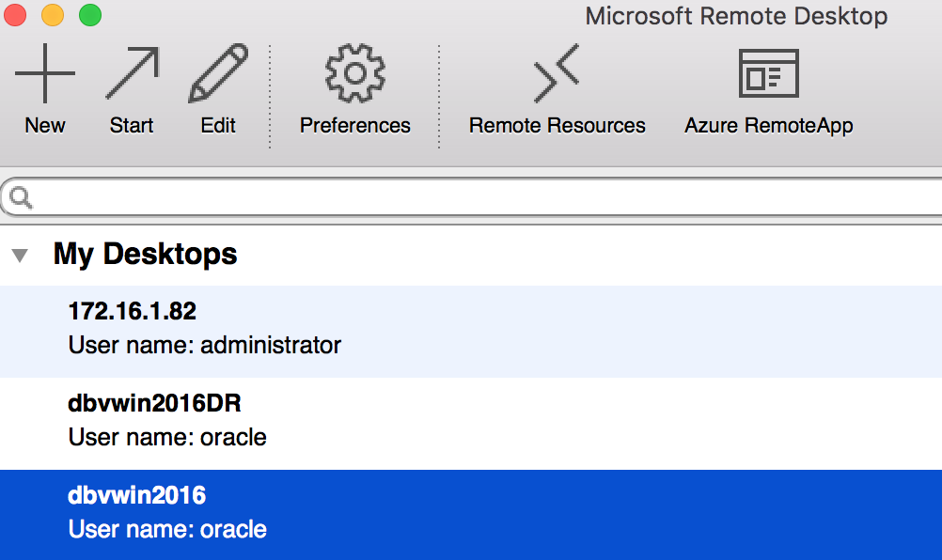Open the Azure RemoteApp icon
Viewport: 942px width, 560px height.
pos(768,73)
